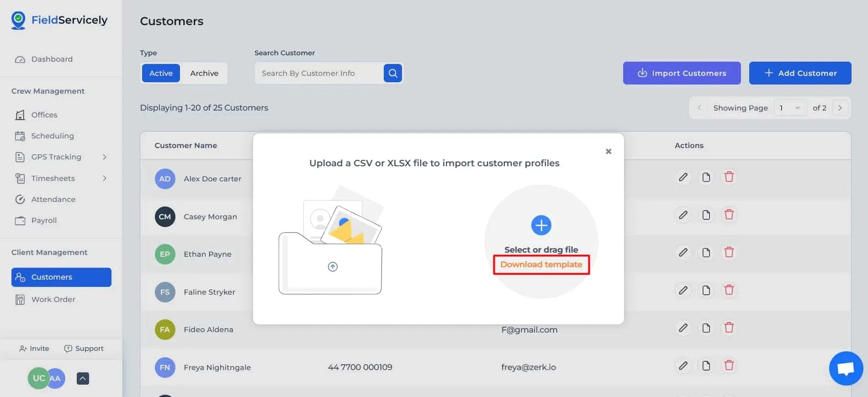Click the Add Customer button
This screenshot has height=397, width=868.
click(800, 73)
